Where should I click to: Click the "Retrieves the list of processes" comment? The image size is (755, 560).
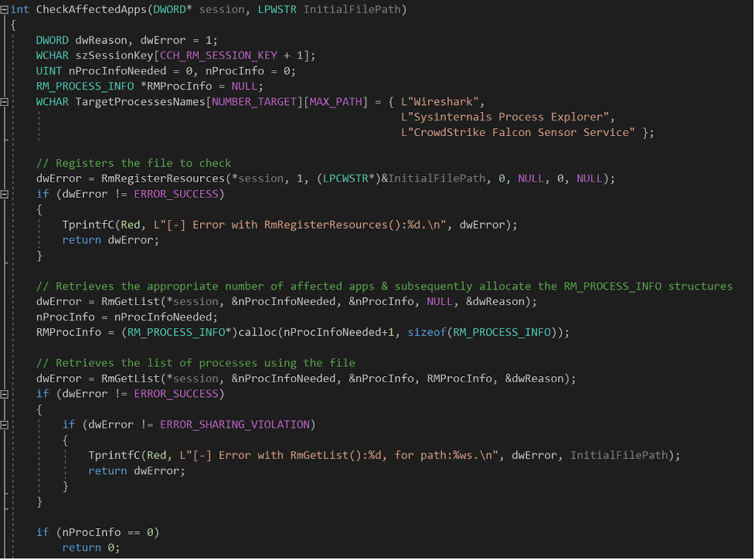[x=196, y=363]
